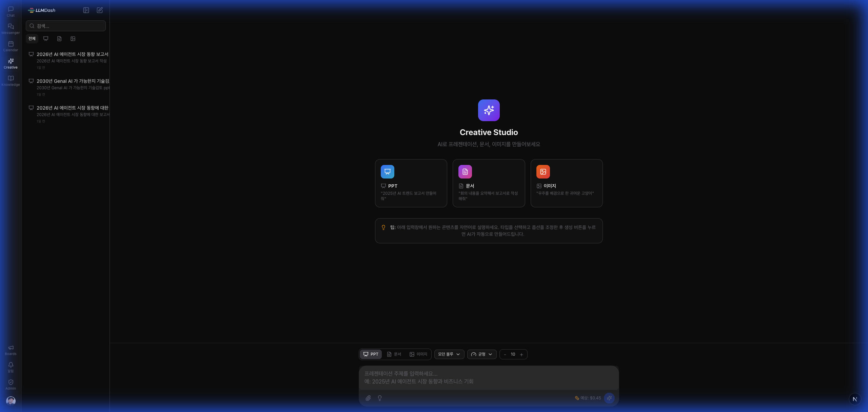Viewport: 868px width, 412px height.
Task: Open the Messenger sidebar icon
Action: pyautogui.click(x=11, y=29)
